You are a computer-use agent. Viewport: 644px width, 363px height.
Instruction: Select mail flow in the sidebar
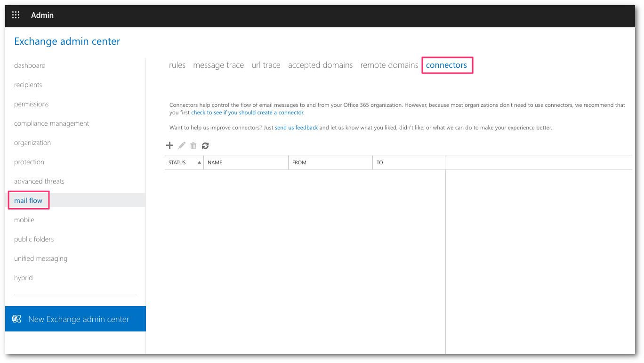(28, 200)
